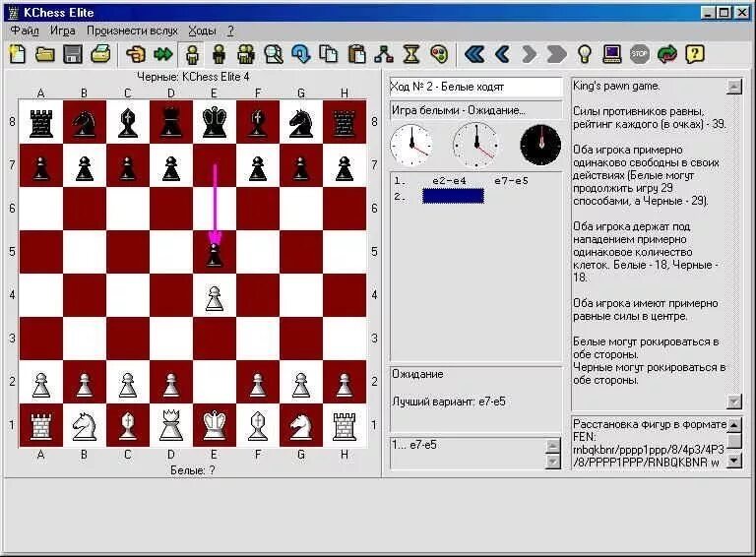Click the Ход № 2 status field
756x557 pixels.
click(x=475, y=88)
